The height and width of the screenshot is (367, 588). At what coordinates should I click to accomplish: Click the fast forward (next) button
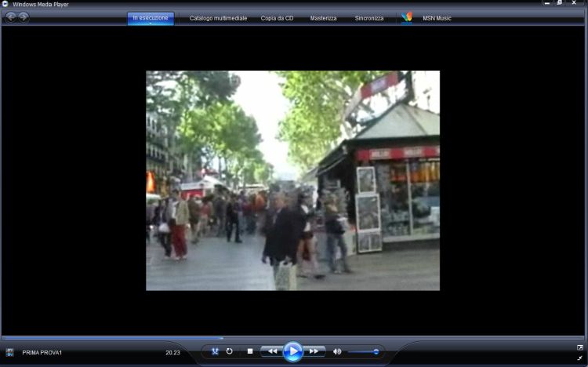click(x=314, y=351)
